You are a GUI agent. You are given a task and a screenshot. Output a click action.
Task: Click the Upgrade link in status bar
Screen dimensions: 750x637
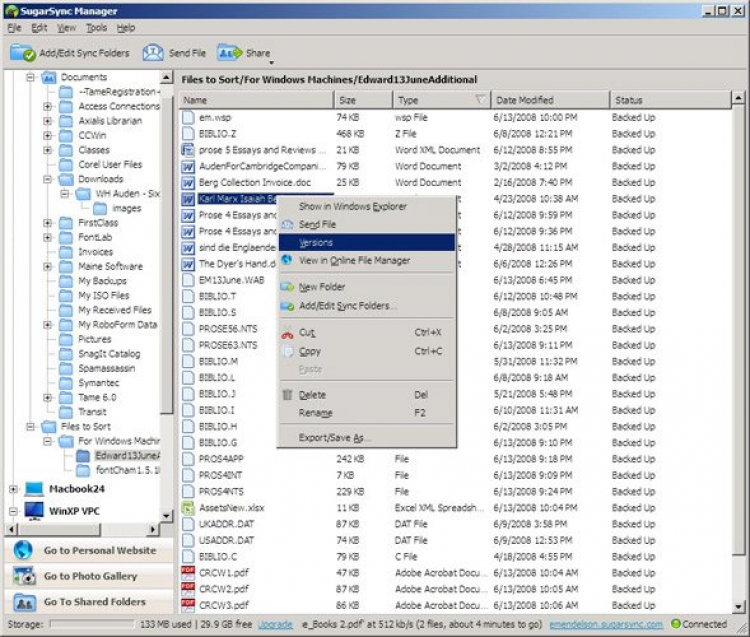point(275,624)
